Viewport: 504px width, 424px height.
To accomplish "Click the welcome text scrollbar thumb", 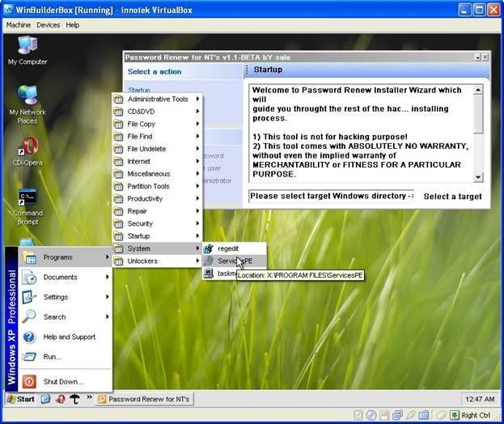I will 478,114.
